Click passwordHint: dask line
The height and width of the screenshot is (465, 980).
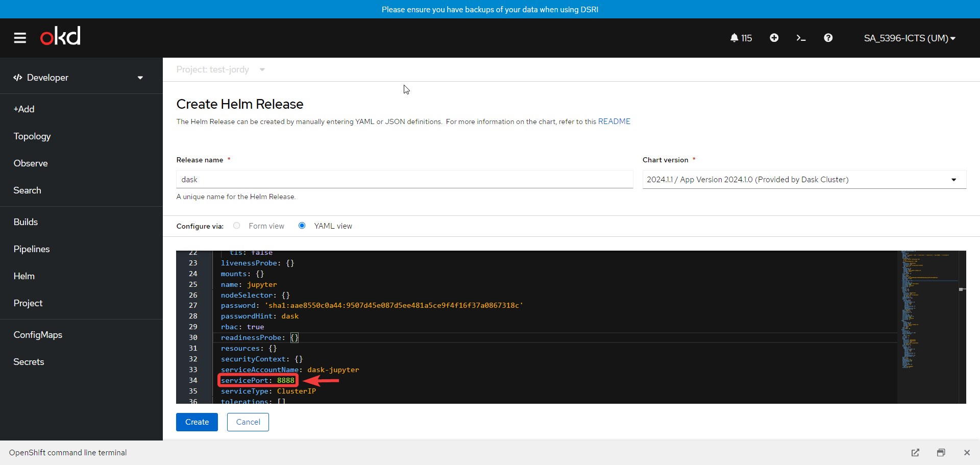pyautogui.click(x=260, y=316)
